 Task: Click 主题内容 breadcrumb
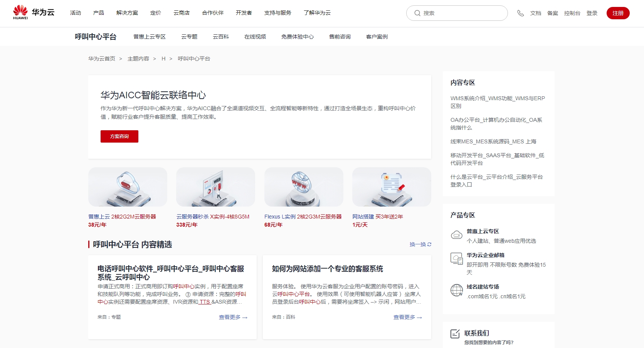138,59
